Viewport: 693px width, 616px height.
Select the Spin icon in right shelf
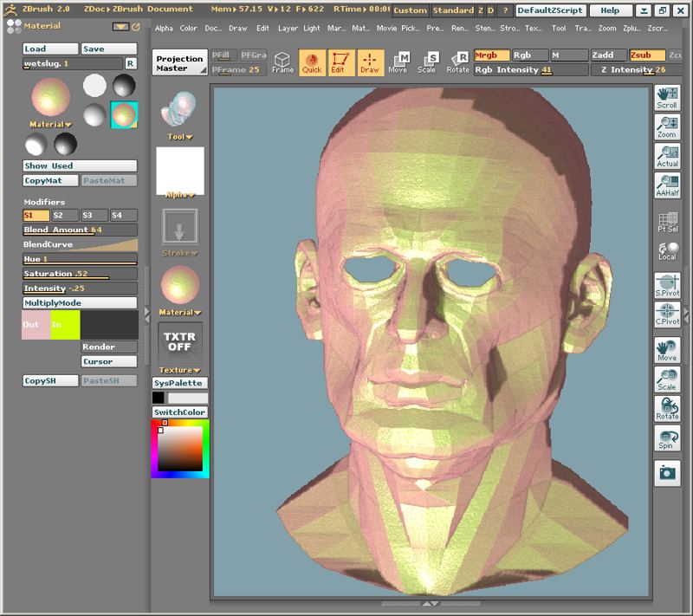coord(667,438)
